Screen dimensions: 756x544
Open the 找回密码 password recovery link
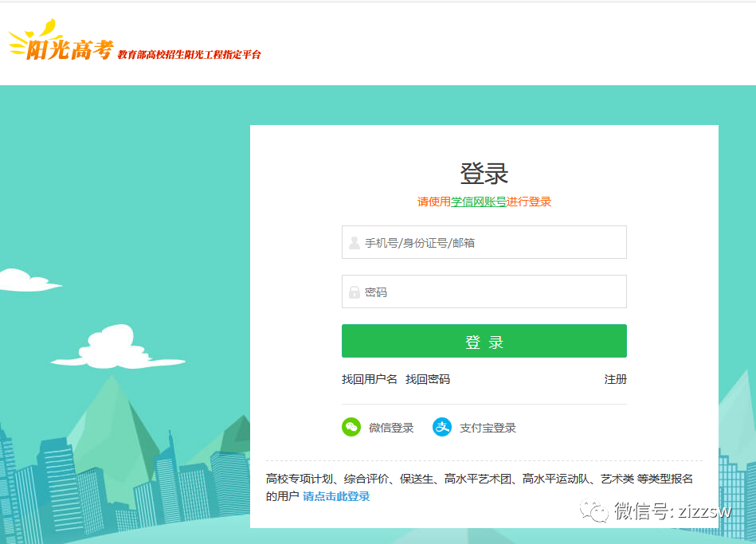pos(429,380)
